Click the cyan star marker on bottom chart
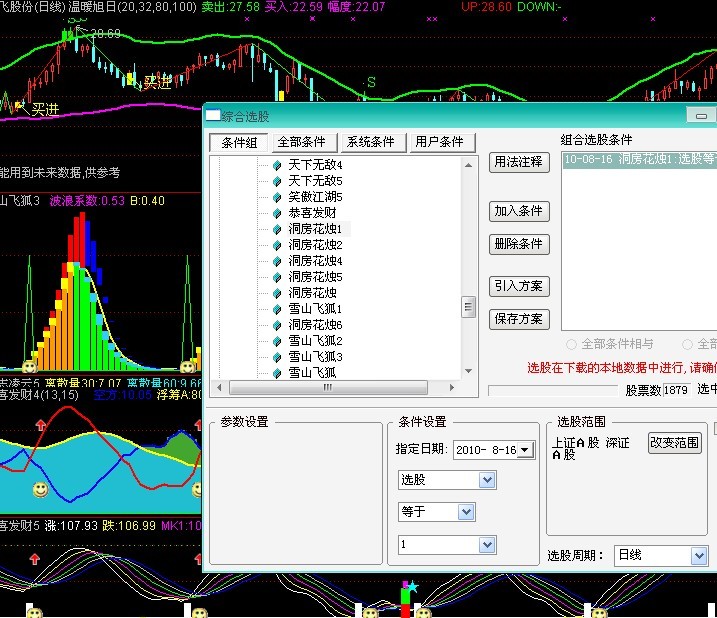This screenshot has height=618, width=717. pyautogui.click(x=412, y=586)
